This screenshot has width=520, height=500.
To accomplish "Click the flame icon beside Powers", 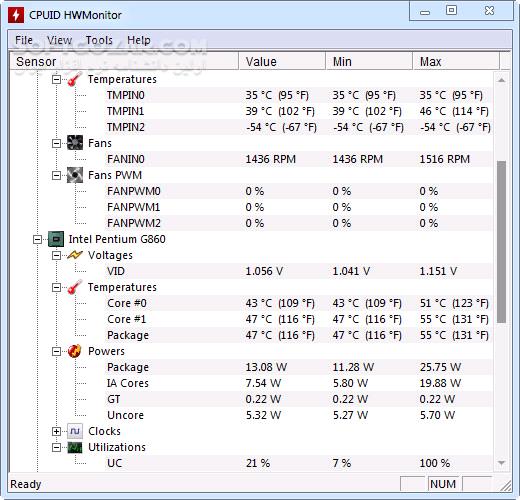I will coord(75,351).
